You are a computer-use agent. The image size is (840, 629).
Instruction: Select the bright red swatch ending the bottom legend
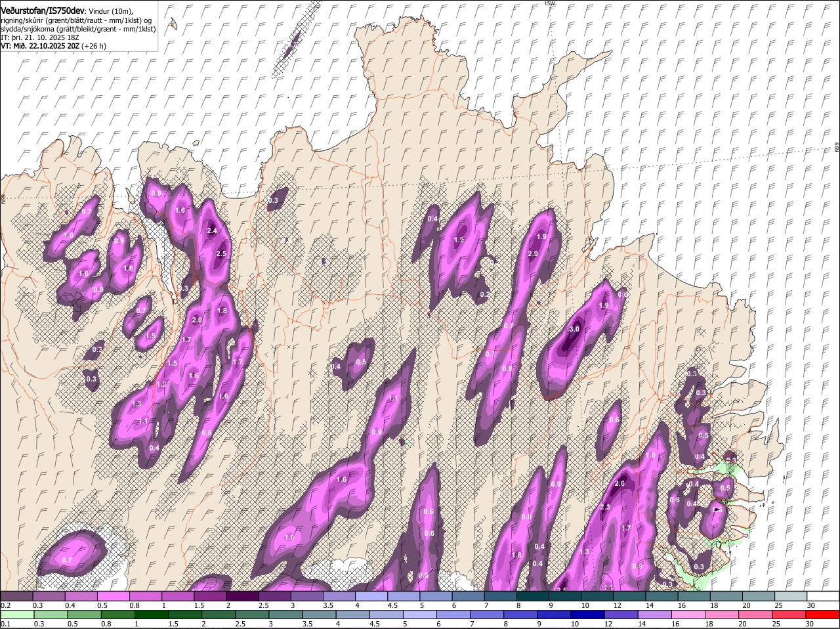(823, 615)
